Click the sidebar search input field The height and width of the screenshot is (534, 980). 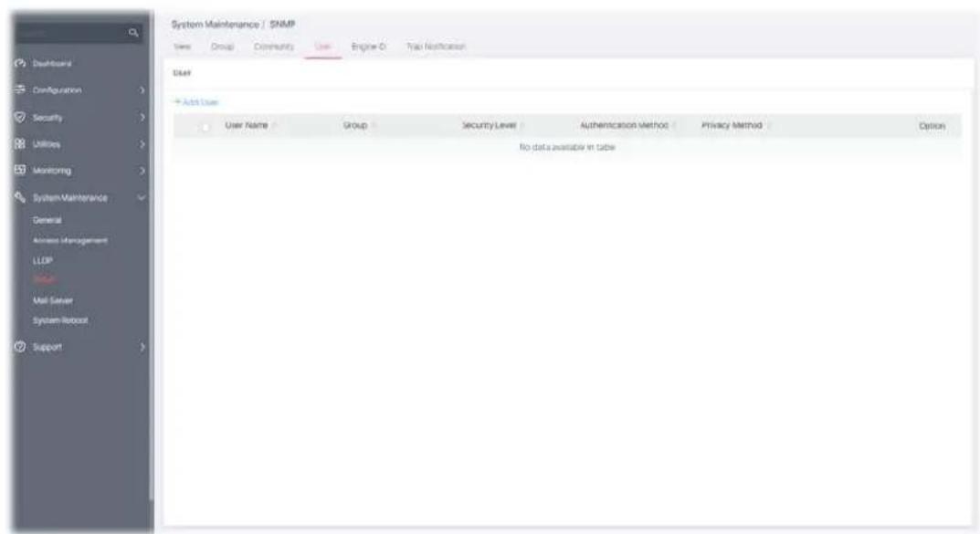point(70,33)
